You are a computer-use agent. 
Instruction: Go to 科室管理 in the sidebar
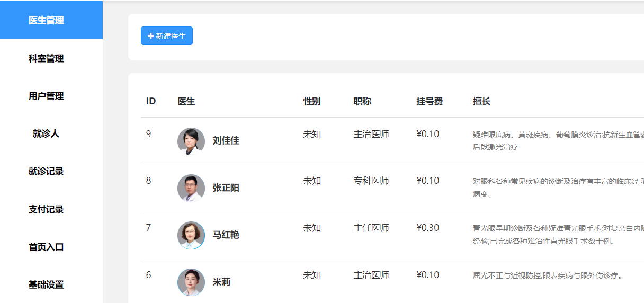46,58
